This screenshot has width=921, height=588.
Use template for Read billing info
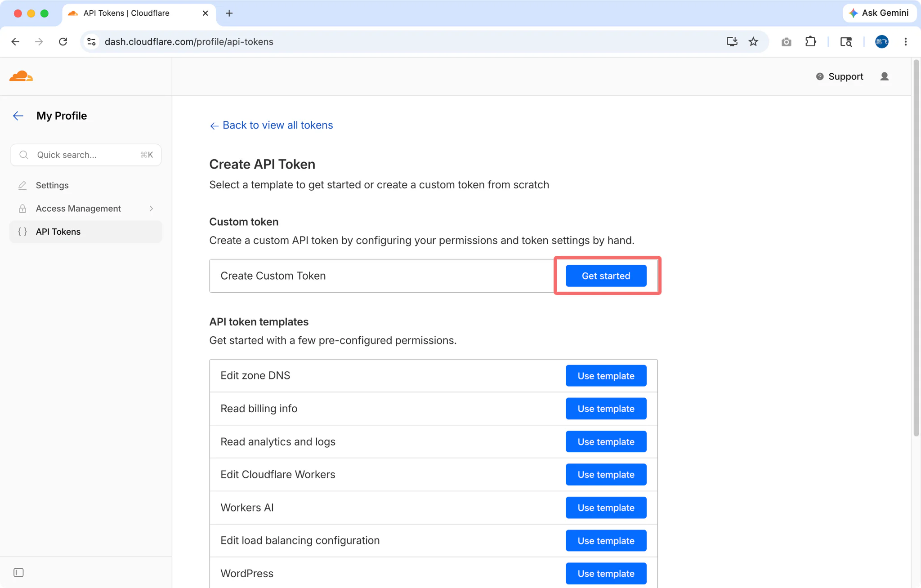point(606,409)
